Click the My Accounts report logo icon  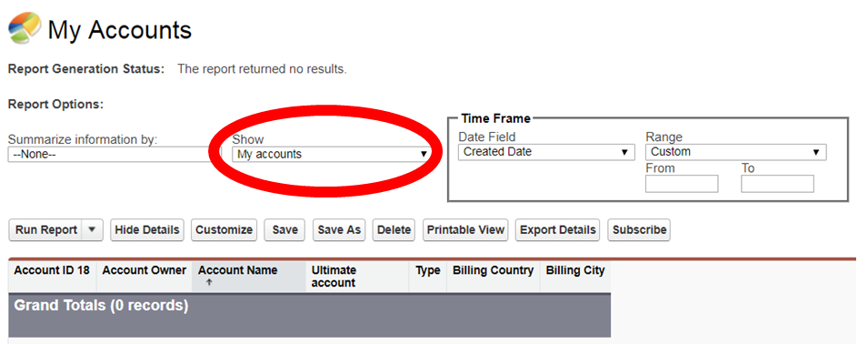point(25,27)
